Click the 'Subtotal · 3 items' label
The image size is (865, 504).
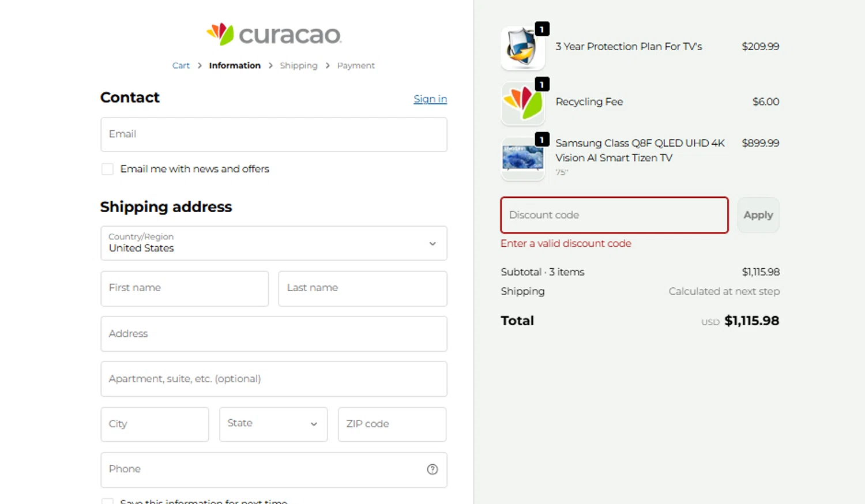[x=543, y=272]
